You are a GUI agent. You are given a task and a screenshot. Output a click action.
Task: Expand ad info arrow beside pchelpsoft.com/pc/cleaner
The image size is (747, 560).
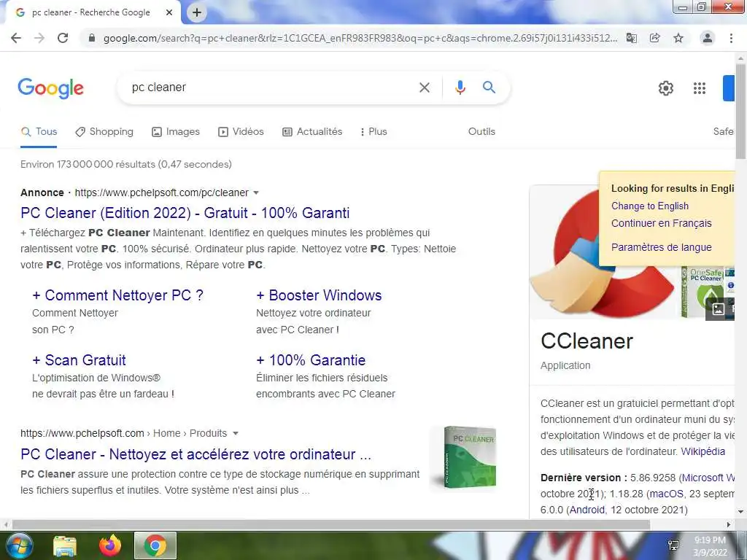(x=256, y=192)
